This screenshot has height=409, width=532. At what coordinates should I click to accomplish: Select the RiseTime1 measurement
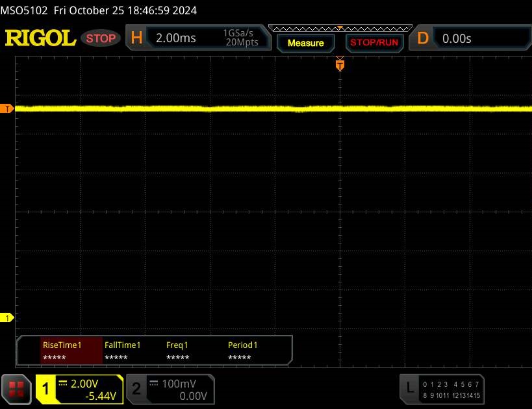tap(71, 351)
